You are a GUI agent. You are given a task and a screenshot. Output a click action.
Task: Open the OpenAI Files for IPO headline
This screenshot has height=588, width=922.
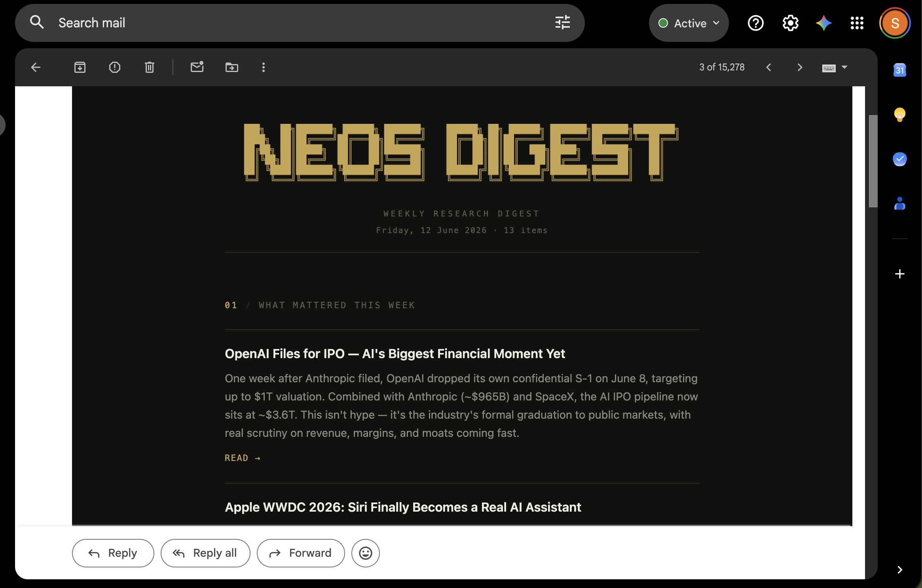[395, 354]
